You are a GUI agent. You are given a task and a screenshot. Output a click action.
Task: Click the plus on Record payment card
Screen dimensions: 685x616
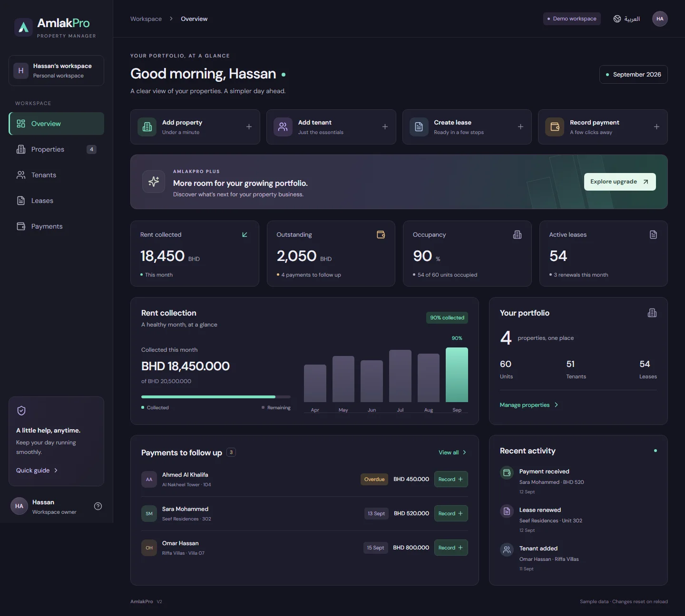tap(656, 127)
